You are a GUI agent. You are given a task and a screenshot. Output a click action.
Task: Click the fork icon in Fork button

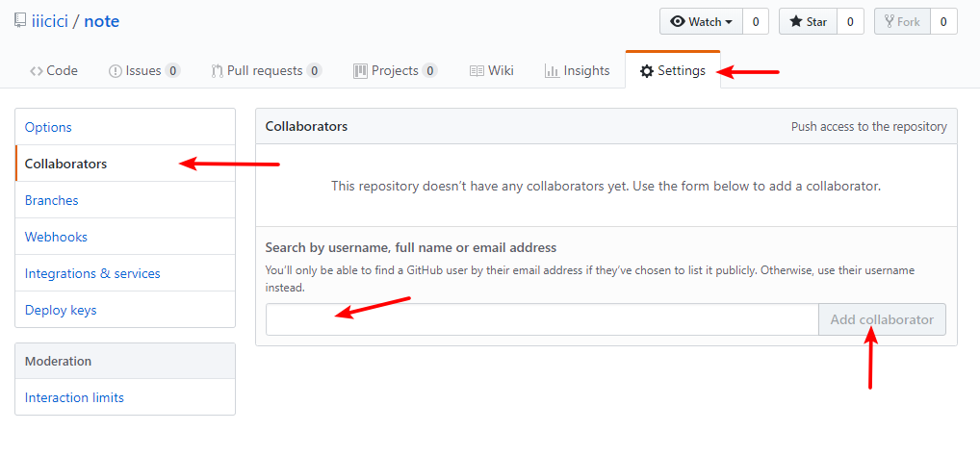(890, 22)
